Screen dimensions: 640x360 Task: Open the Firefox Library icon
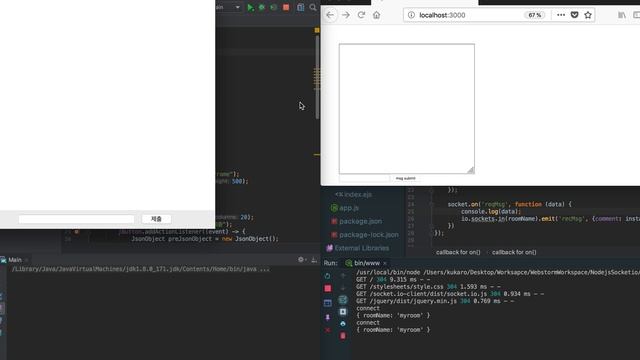click(x=622, y=15)
